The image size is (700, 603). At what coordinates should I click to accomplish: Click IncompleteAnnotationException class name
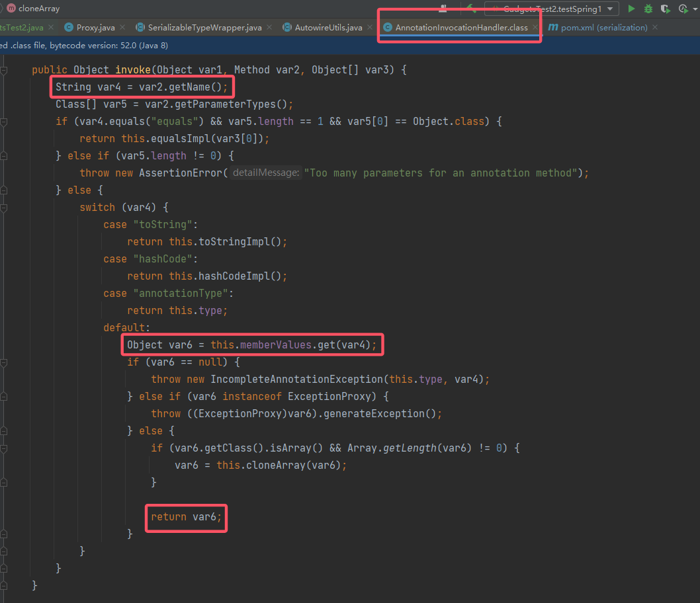click(x=297, y=379)
